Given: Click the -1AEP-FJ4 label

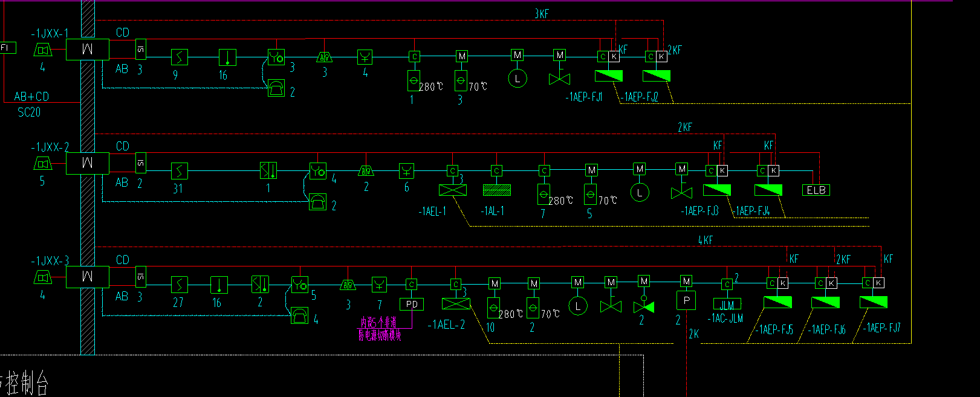Looking at the screenshot, I should [751, 211].
